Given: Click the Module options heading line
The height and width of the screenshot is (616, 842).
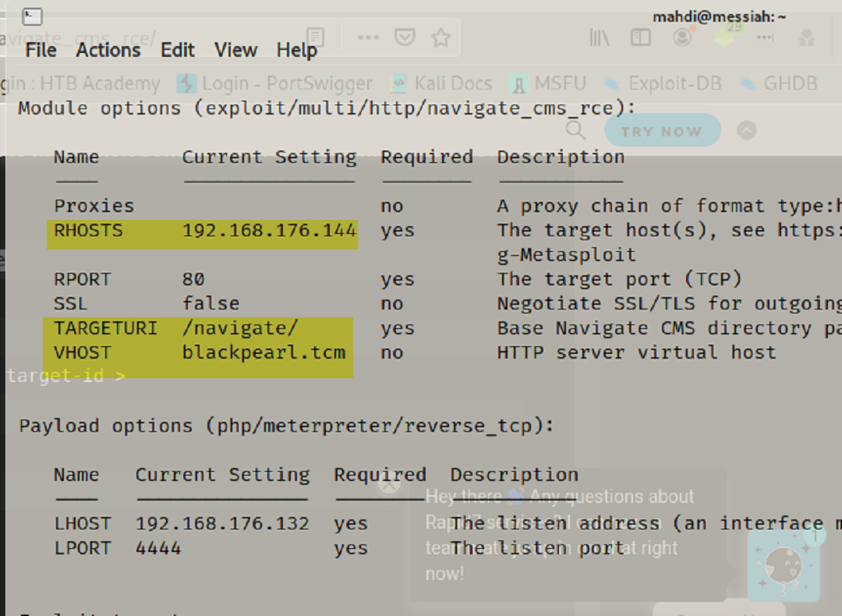Looking at the screenshot, I should pos(327,108).
